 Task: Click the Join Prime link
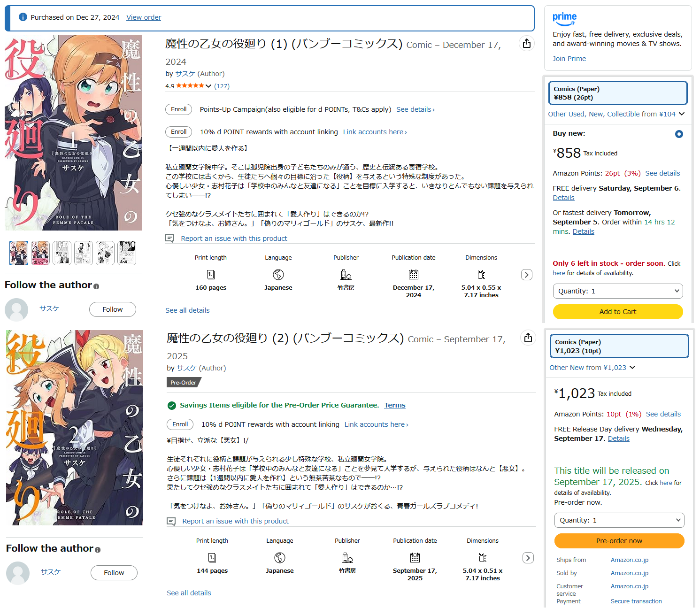tap(569, 59)
